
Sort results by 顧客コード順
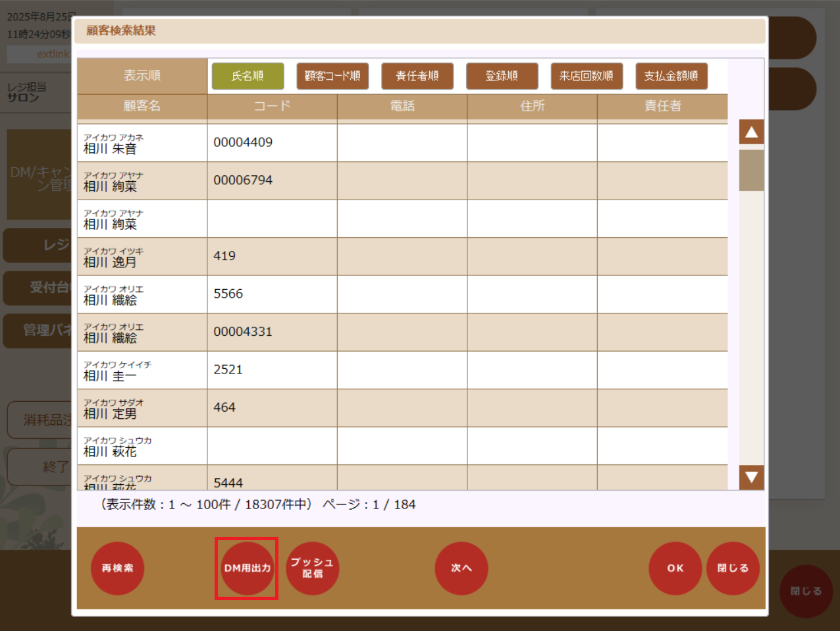[332, 76]
